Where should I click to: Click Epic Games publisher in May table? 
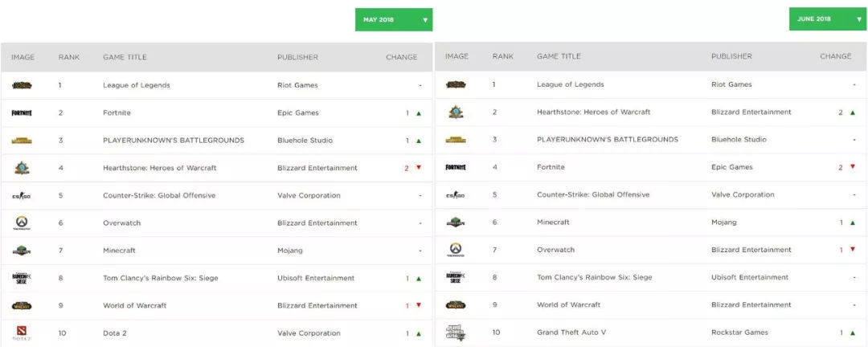point(298,113)
